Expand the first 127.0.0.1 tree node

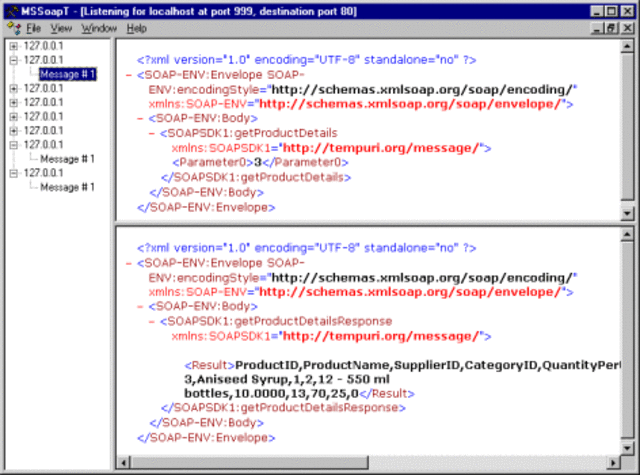point(13,46)
